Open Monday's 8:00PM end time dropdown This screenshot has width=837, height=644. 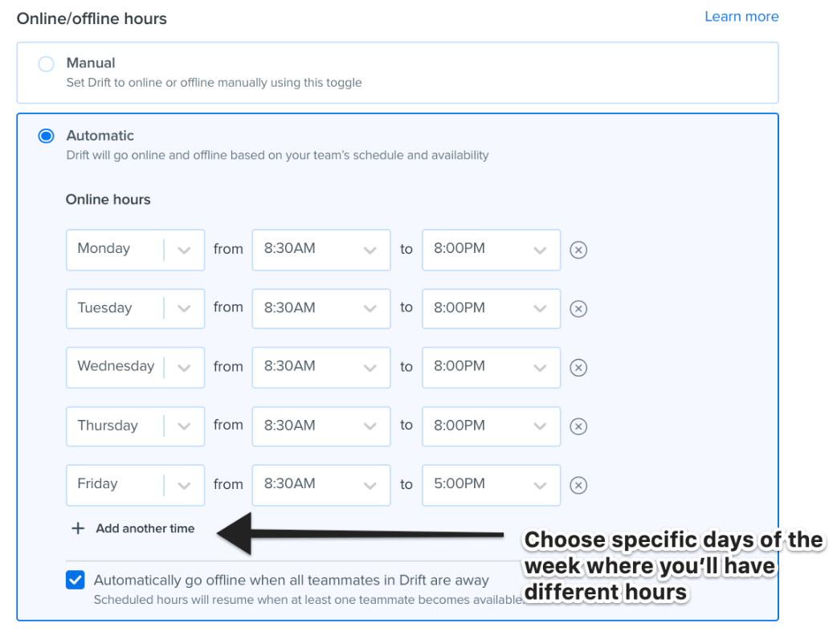click(491, 250)
